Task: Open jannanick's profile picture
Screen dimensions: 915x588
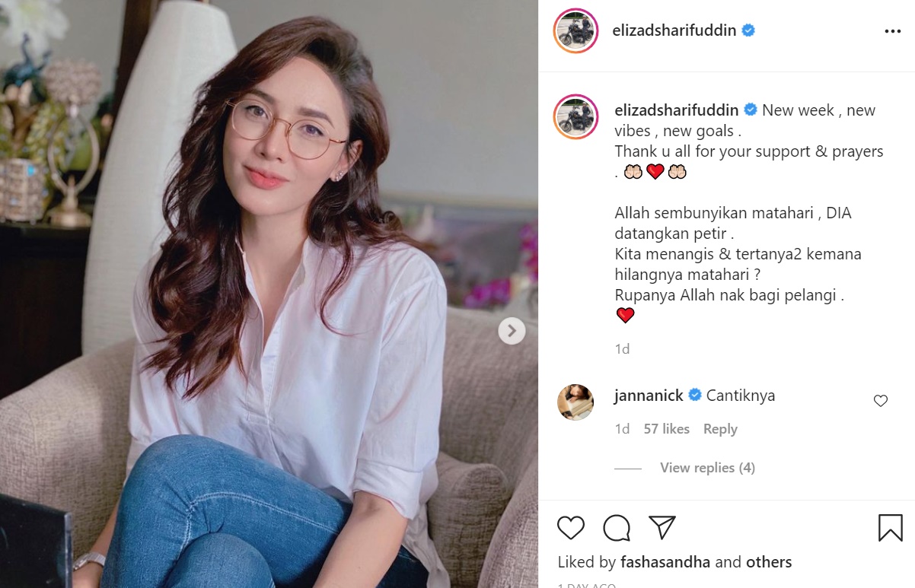Action: [575, 402]
